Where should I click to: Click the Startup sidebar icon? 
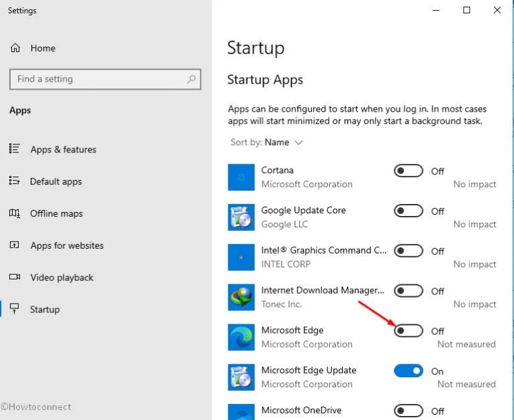[15, 308]
